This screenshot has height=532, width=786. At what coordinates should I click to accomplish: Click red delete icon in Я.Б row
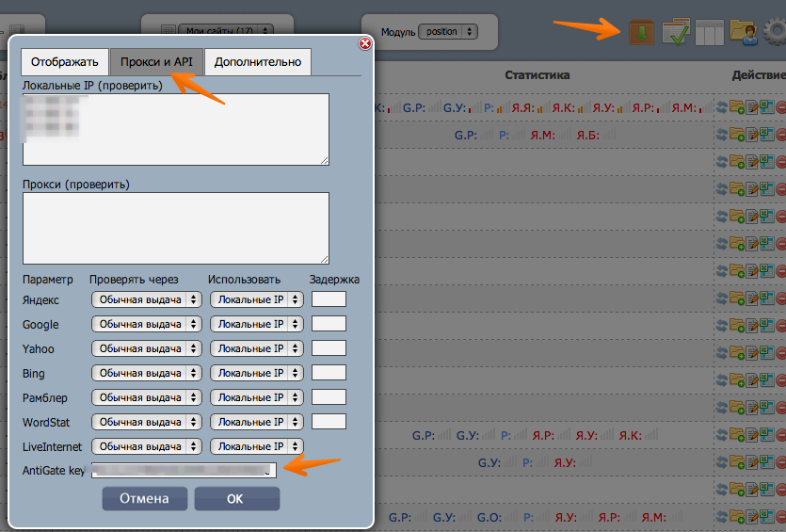pyautogui.click(x=781, y=135)
